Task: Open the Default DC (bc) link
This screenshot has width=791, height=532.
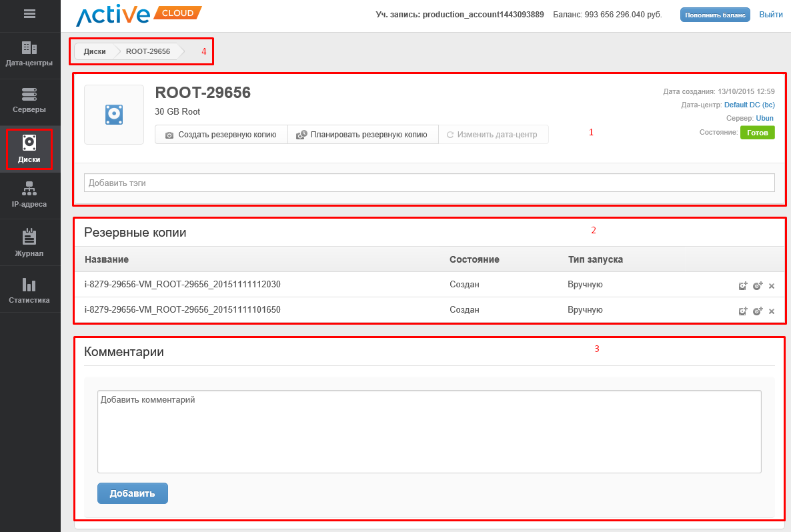Action: [x=749, y=105]
